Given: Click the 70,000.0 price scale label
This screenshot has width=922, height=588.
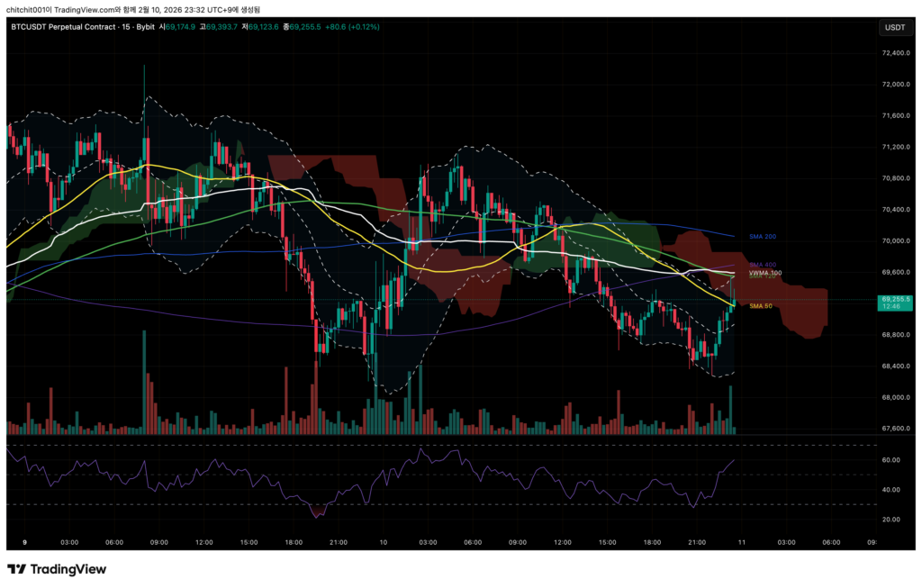Looking at the screenshot, I should [x=897, y=241].
